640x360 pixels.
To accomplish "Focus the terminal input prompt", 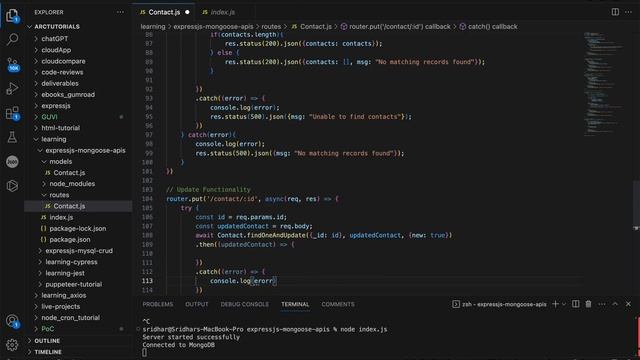I will [x=144, y=353].
